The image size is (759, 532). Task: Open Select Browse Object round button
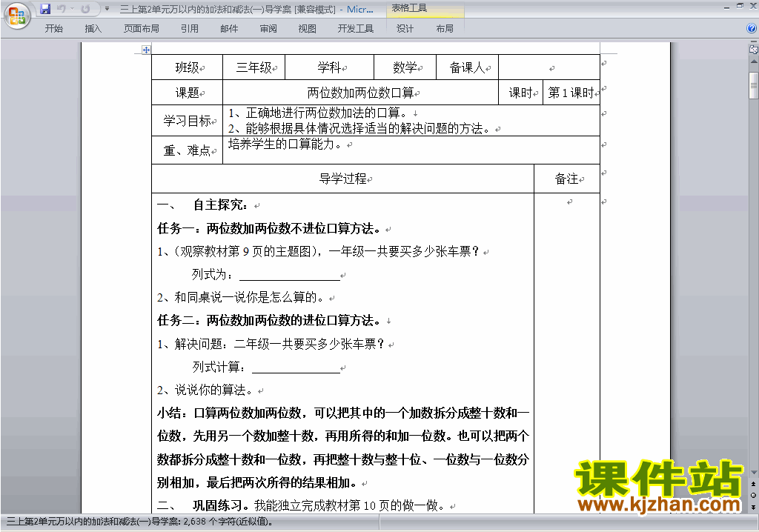pyautogui.click(x=753, y=495)
